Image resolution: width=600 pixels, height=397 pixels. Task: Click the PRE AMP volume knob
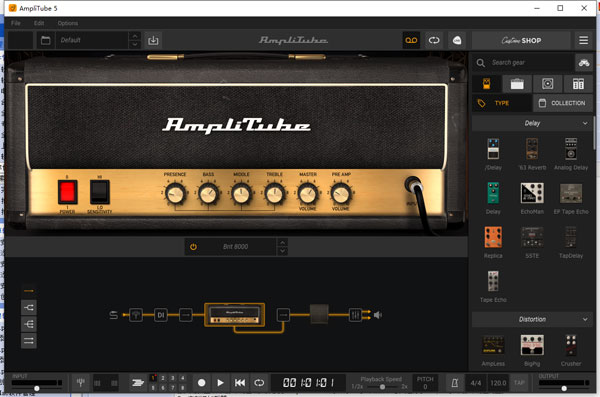point(341,194)
